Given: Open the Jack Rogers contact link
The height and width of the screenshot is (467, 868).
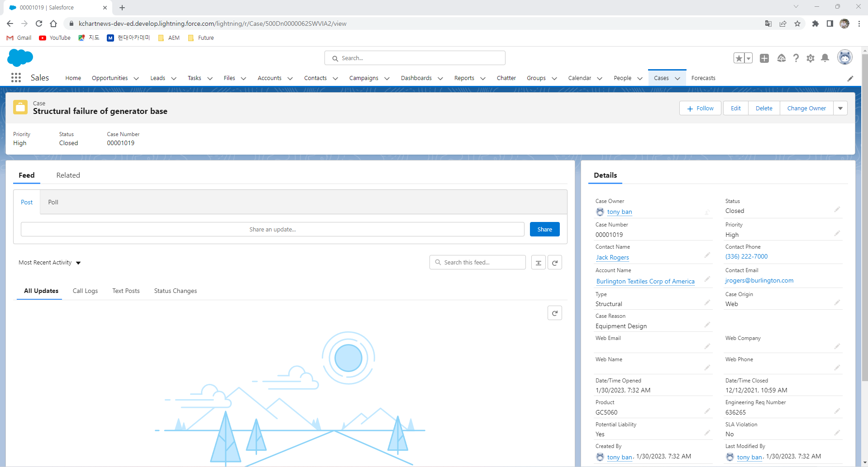Looking at the screenshot, I should [613, 257].
